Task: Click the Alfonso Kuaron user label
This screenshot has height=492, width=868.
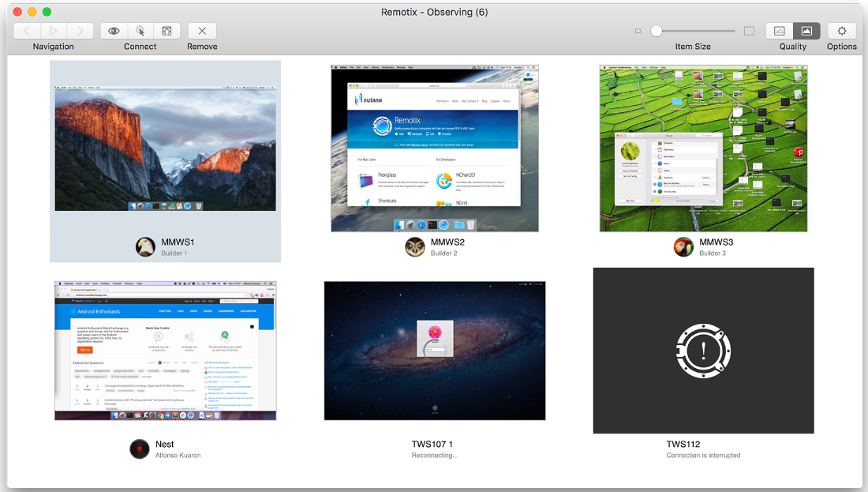Action: tap(178, 456)
